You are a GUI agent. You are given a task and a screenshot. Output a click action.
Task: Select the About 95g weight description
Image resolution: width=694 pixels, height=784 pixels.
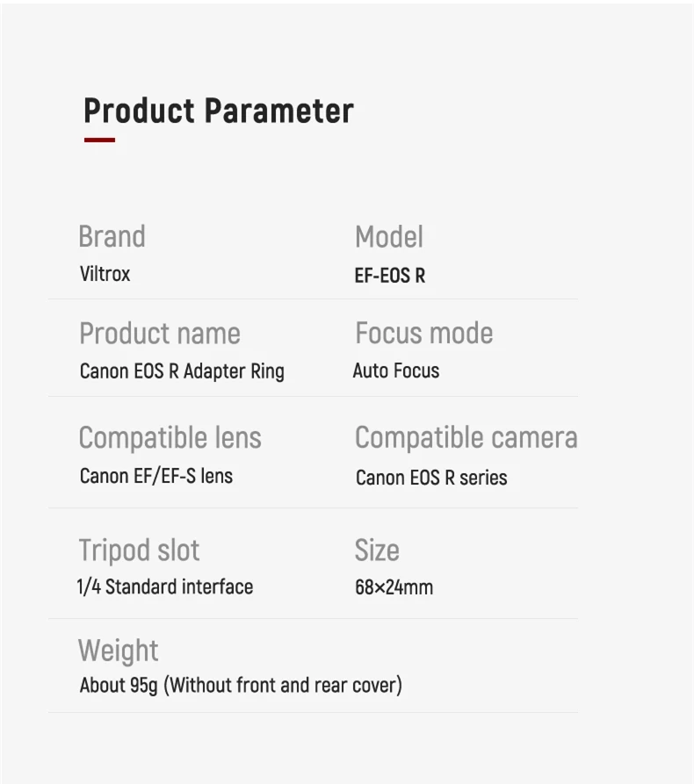point(241,685)
